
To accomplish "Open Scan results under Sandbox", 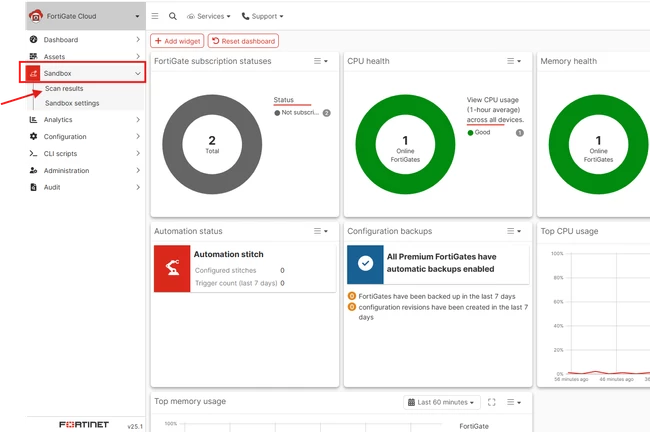I will [64, 88].
